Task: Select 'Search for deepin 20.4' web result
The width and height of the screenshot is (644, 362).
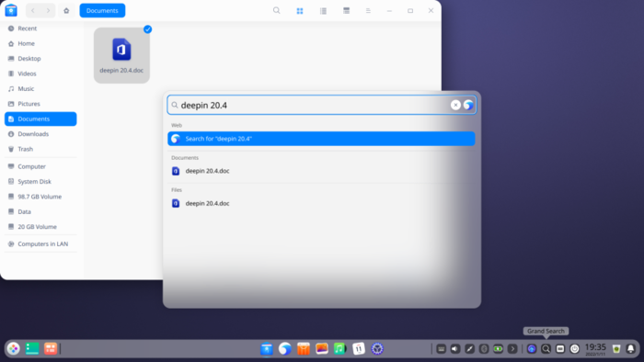Action: [x=321, y=139]
